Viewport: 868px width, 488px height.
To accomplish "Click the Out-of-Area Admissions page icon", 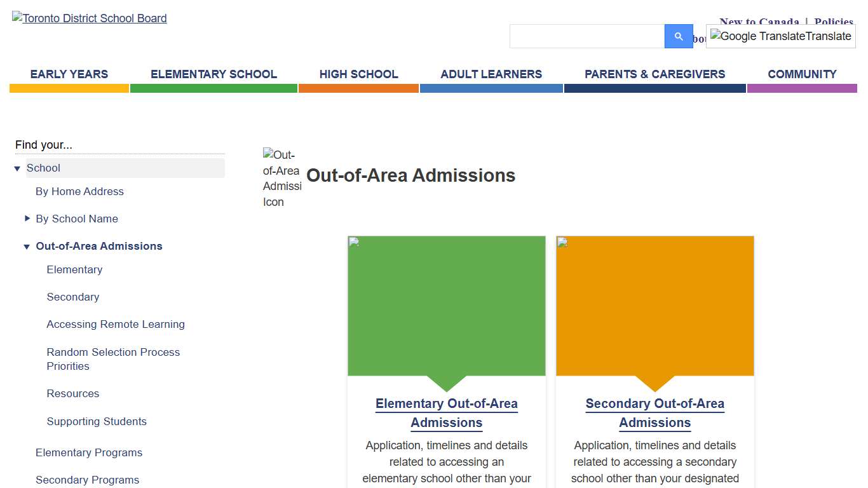I will 281,179.
